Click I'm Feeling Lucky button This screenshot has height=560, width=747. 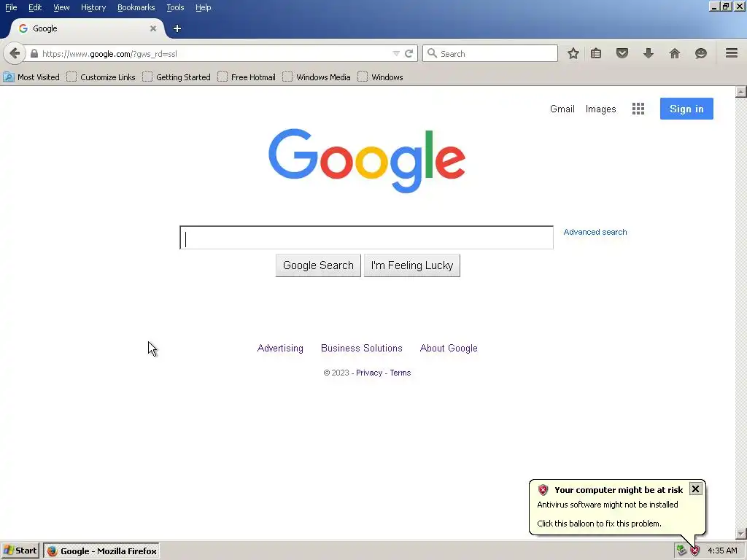pyautogui.click(x=412, y=265)
